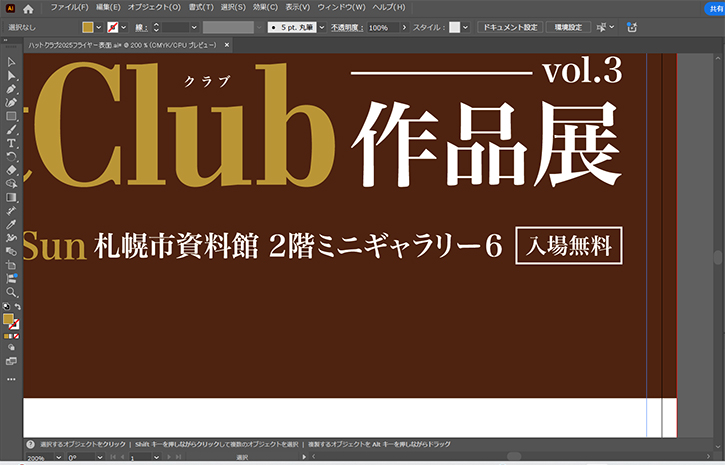Viewport: 725px width, 465px height.
Task: Open the graphic style (スタイル) dropdown
Action: pos(466,27)
